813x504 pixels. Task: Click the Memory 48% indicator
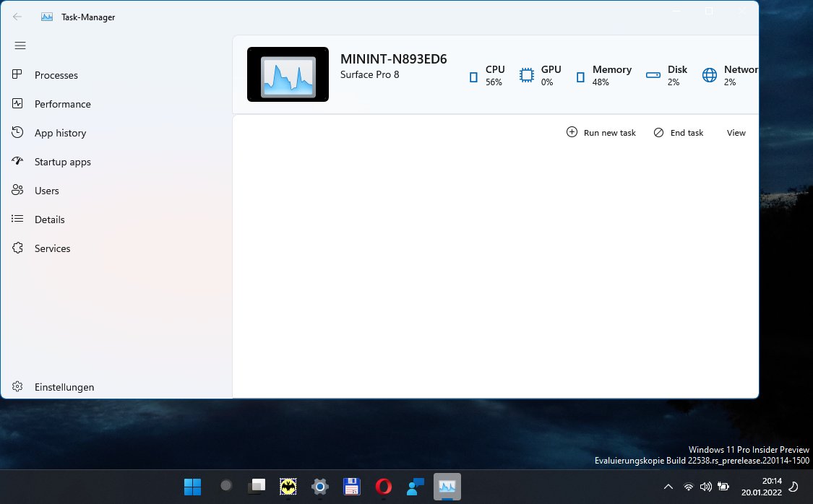[604, 76]
